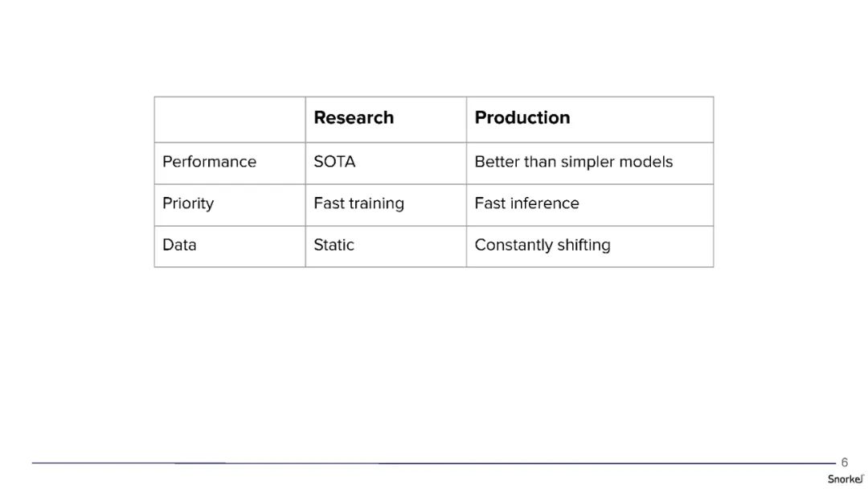Click the word "Better" in the table
This screenshot has width=868, height=489.
pos(497,162)
